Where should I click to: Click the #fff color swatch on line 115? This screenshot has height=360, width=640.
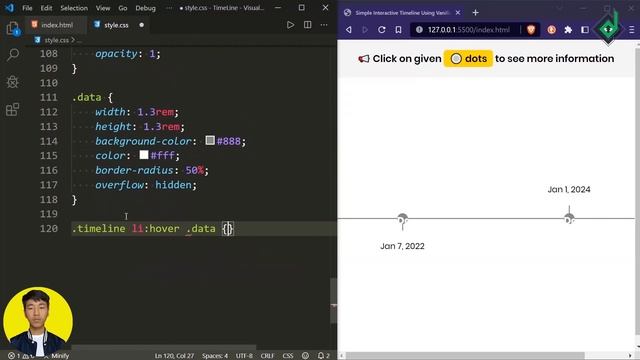(144, 155)
